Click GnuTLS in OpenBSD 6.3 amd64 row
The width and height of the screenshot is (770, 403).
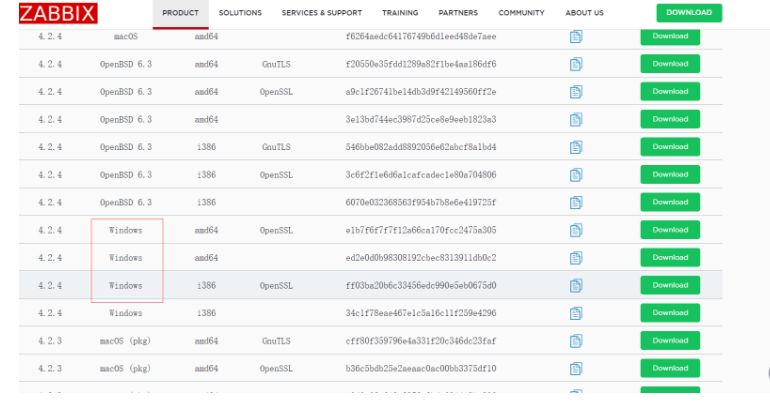pyautogui.click(x=276, y=64)
